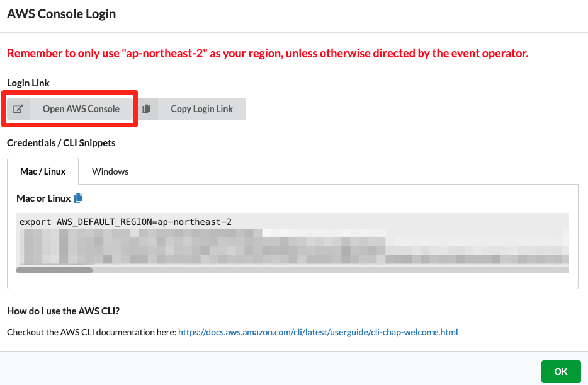
Task: Click the copy icon beside Copy Login Link
Action: (x=147, y=109)
